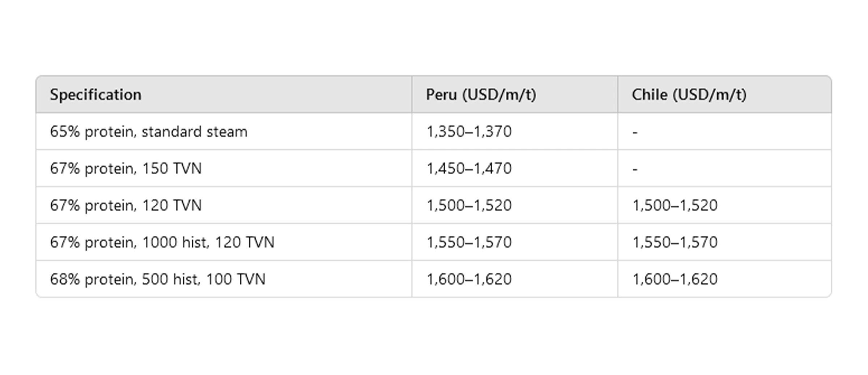Click the 68% protein, 500 hist specification

[x=157, y=279]
